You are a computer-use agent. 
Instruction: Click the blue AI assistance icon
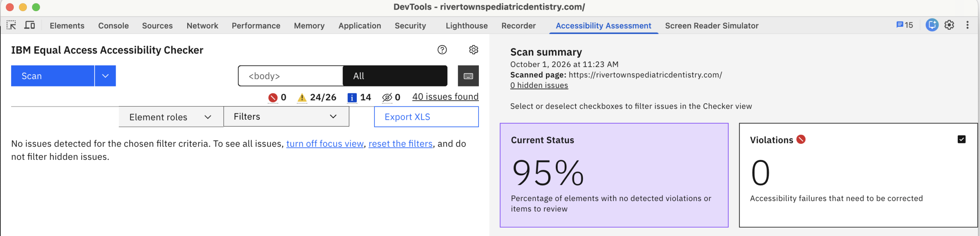[932, 25]
